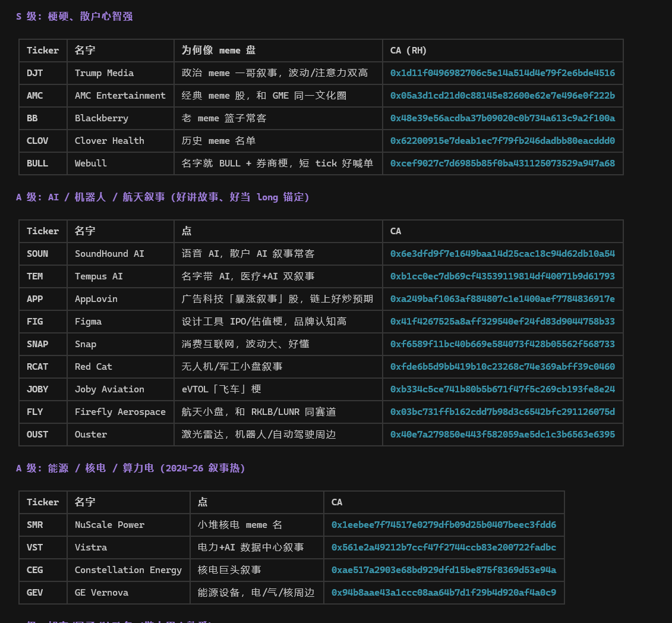The image size is (672, 623).
Task: Click the APP ticker cell
Action: [43, 299]
